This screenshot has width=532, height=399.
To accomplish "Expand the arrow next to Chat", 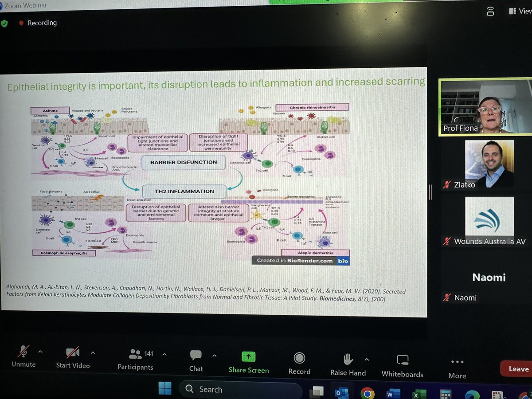I will (215, 356).
